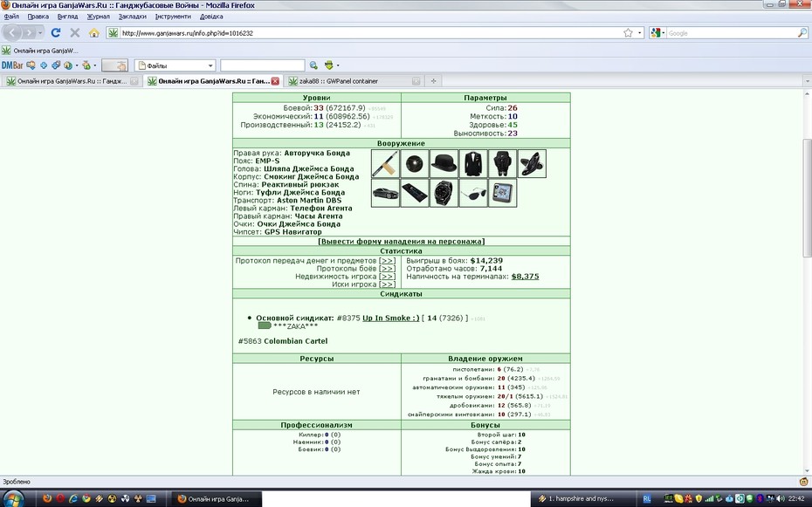This screenshot has width=812, height=507.
Task: Open the Иски игрока link
Action: pyautogui.click(x=388, y=284)
